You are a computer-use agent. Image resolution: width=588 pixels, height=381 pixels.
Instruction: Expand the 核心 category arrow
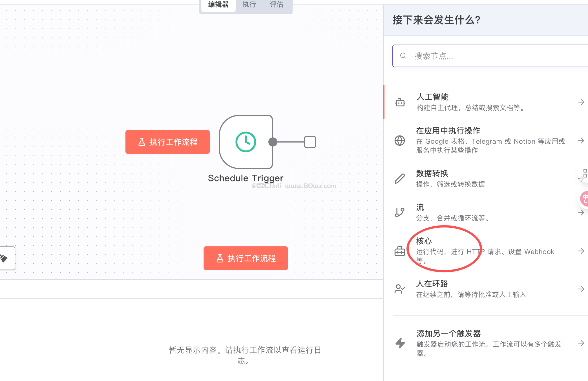click(581, 251)
